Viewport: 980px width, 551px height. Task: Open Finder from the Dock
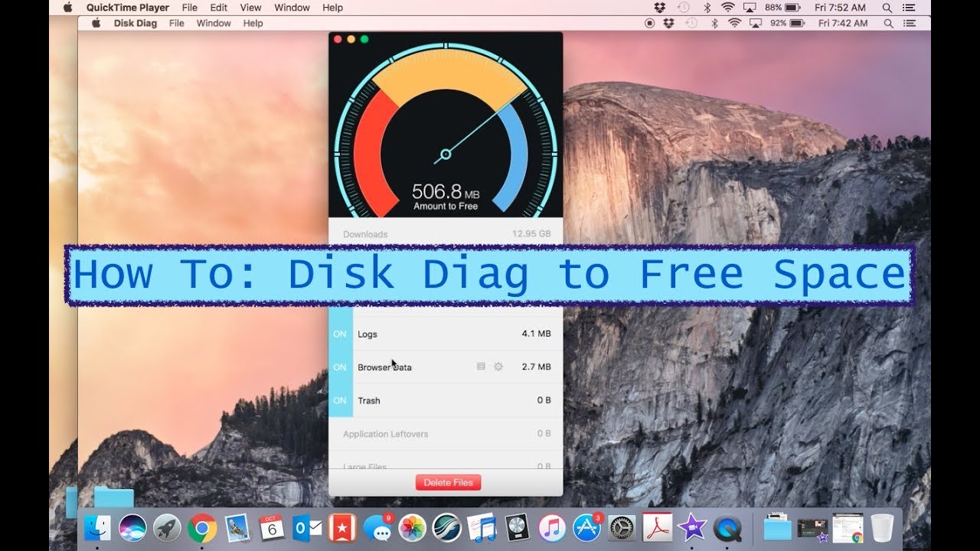pos(97,527)
